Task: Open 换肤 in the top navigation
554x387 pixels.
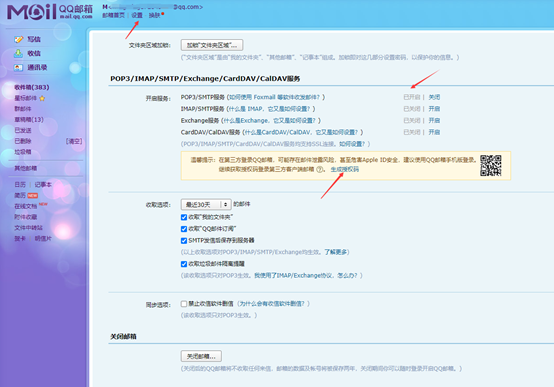Action: click(154, 15)
